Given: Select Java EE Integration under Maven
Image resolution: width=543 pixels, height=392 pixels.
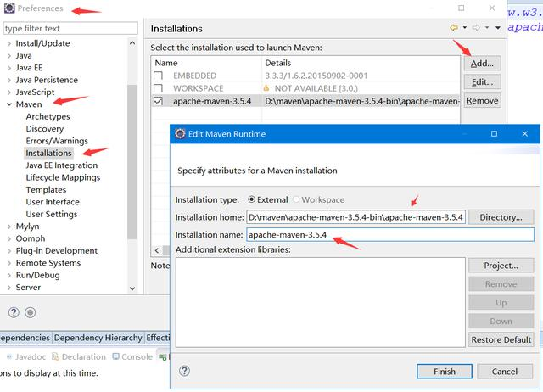Looking at the screenshot, I should point(62,165).
